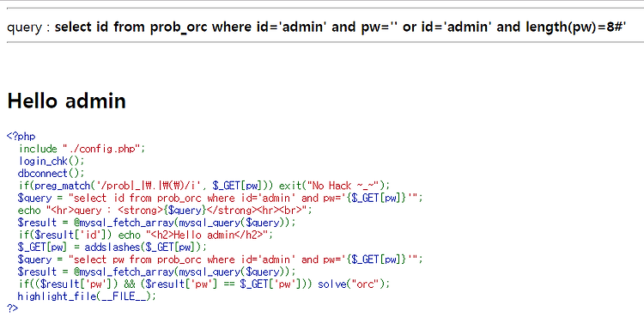
Task: Click the query string text line
Action: pyautogui.click(x=316, y=28)
